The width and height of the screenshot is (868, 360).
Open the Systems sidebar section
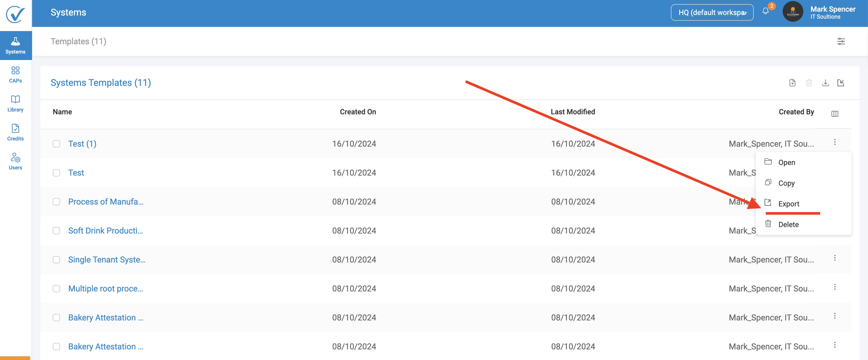pyautogui.click(x=16, y=46)
